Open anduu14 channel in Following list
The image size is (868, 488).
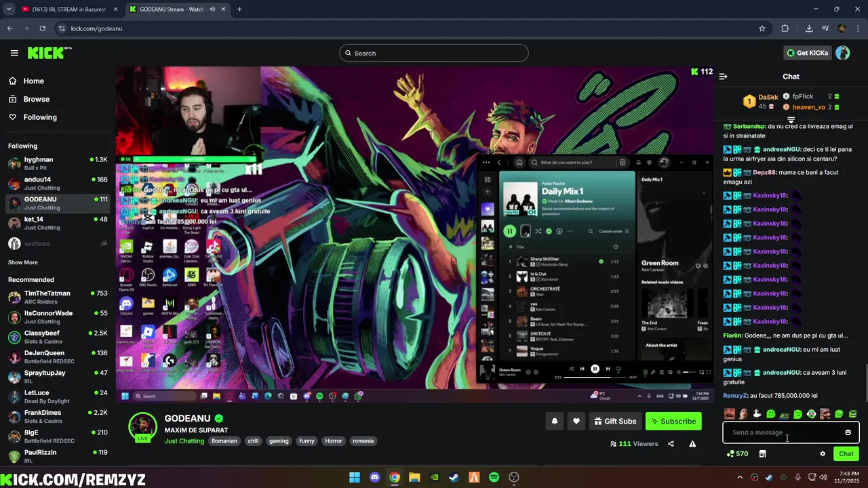58,183
